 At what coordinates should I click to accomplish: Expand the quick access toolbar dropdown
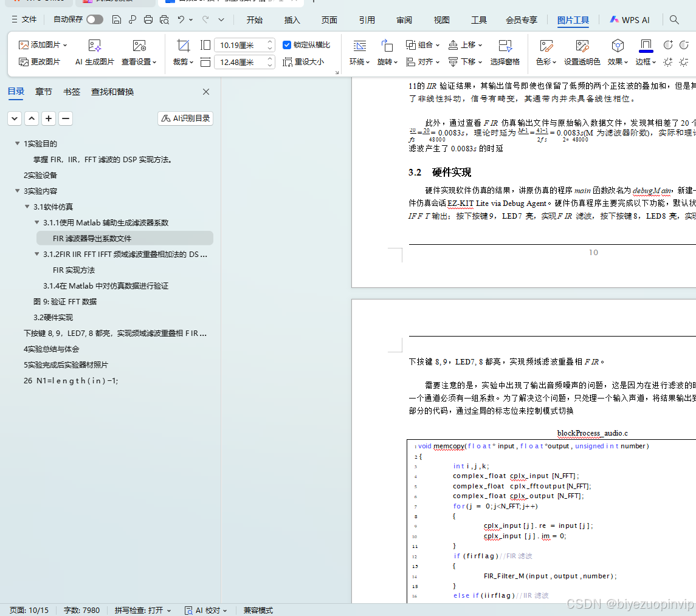click(221, 19)
